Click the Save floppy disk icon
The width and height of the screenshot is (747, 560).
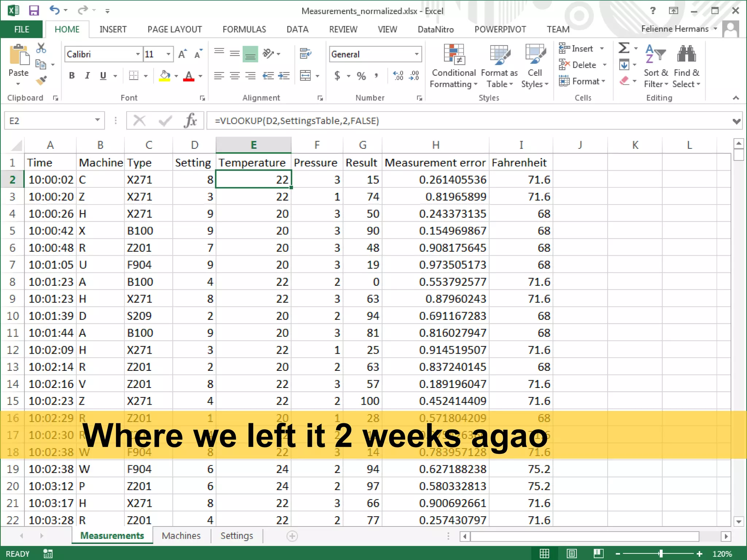pyautogui.click(x=34, y=10)
